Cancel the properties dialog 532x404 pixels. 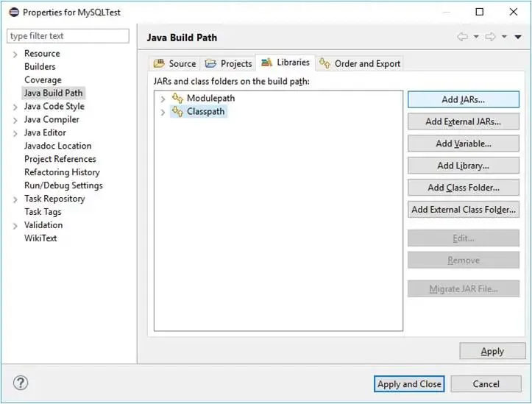point(486,383)
